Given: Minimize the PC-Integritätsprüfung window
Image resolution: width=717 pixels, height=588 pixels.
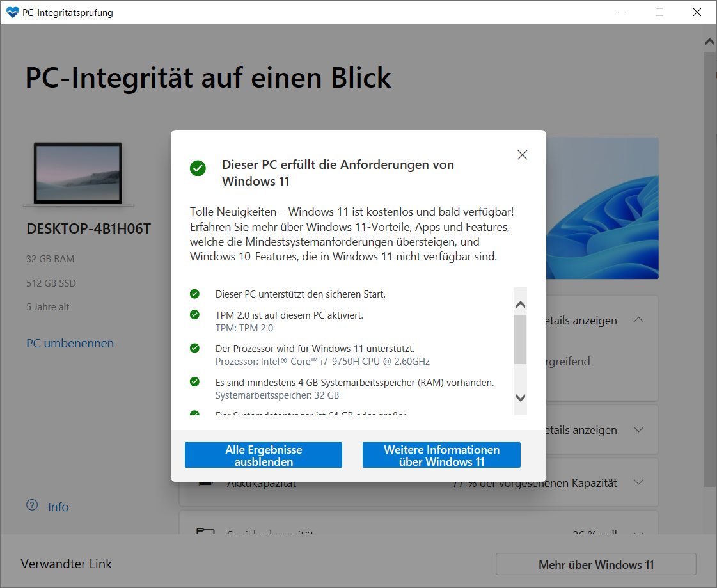Looking at the screenshot, I should tap(622, 12).
